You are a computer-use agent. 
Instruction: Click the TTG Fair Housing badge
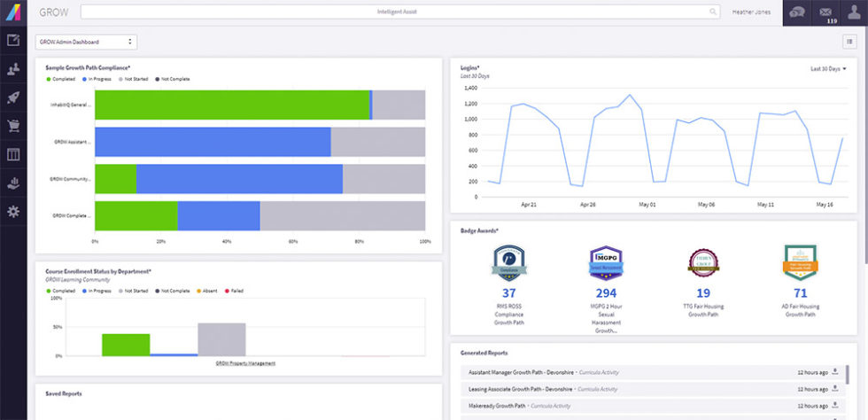[703, 262]
